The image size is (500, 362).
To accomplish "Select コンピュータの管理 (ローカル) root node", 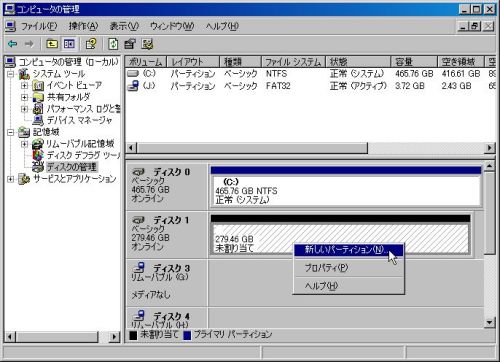I will (68, 62).
